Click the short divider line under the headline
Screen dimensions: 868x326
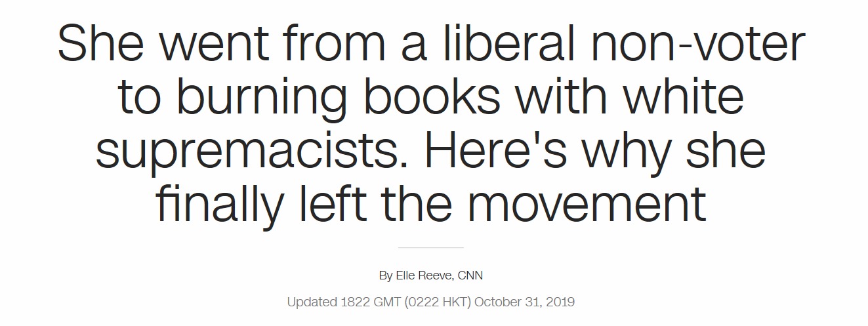coord(431,248)
